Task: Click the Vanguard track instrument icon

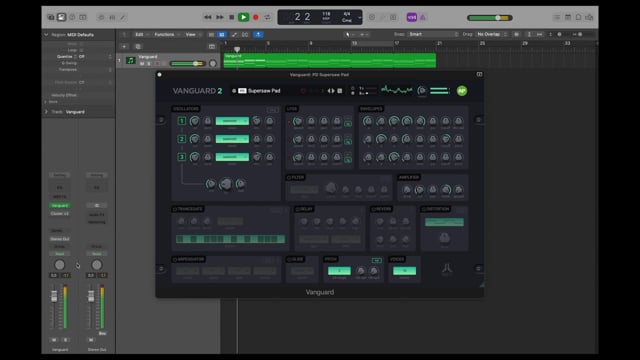Action: click(131, 60)
